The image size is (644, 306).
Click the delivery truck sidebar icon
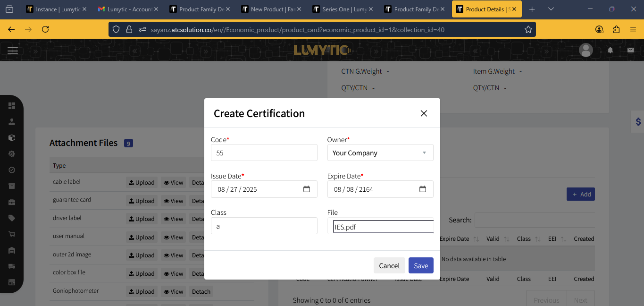pos(12,266)
